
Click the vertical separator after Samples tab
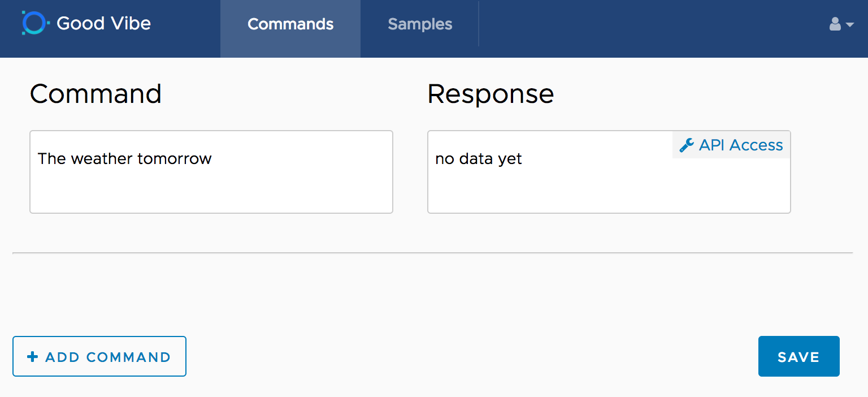479,24
